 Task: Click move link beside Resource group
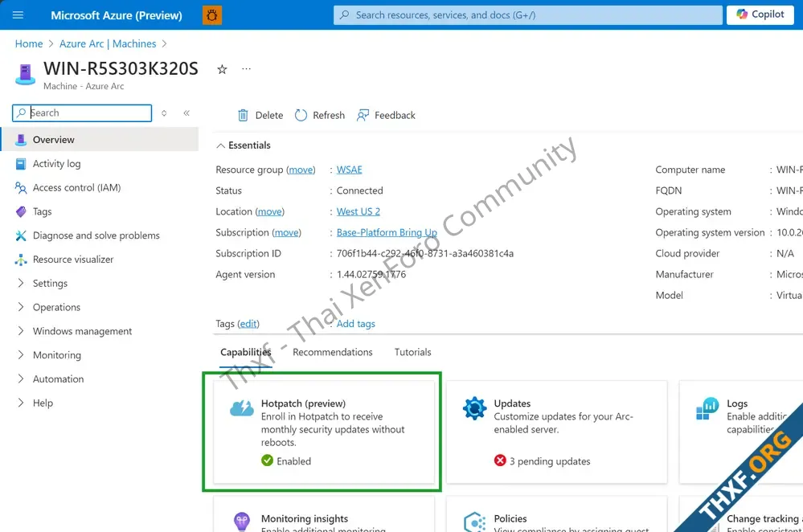(x=301, y=170)
